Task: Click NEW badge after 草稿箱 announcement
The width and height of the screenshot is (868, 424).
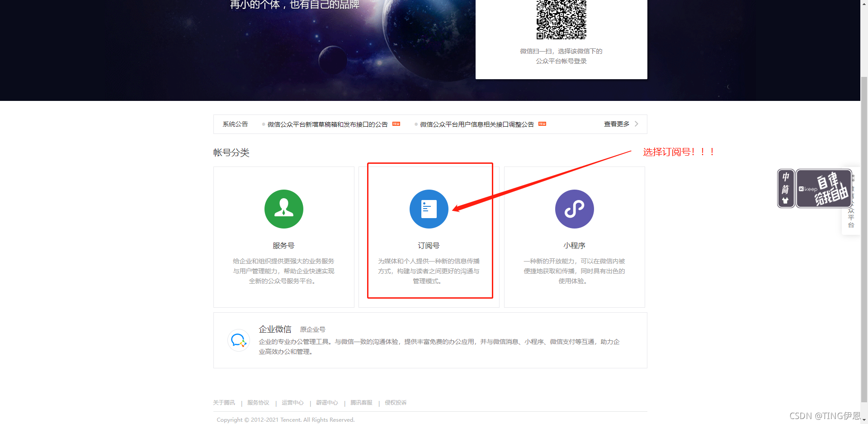Action: pyautogui.click(x=396, y=124)
